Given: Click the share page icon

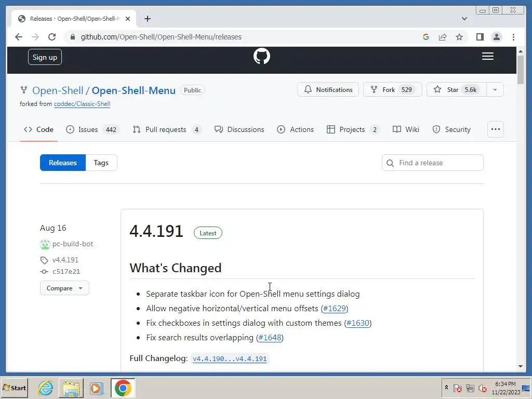Looking at the screenshot, I should click(443, 37).
